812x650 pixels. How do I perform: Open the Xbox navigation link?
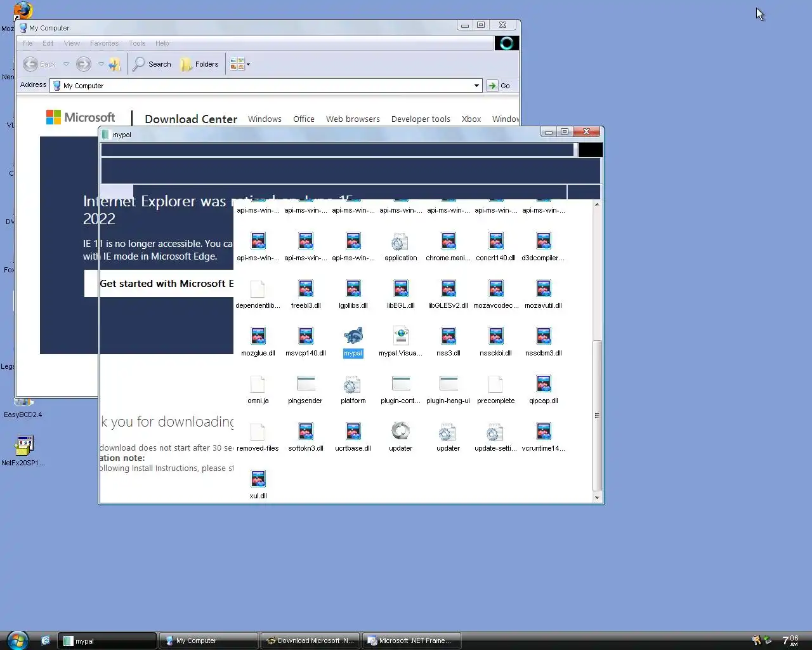click(471, 119)
